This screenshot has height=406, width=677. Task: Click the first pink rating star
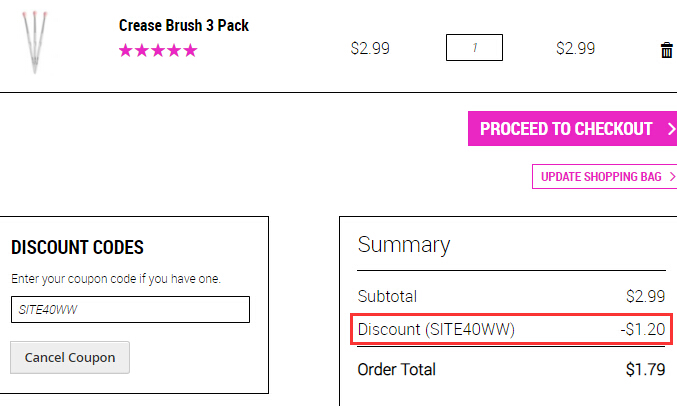(126, 51)
